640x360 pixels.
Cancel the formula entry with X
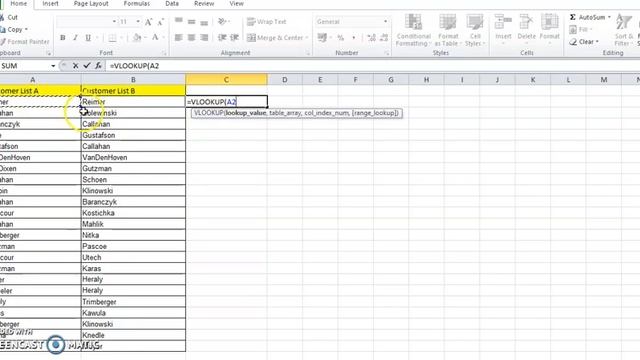click(76, 65)
